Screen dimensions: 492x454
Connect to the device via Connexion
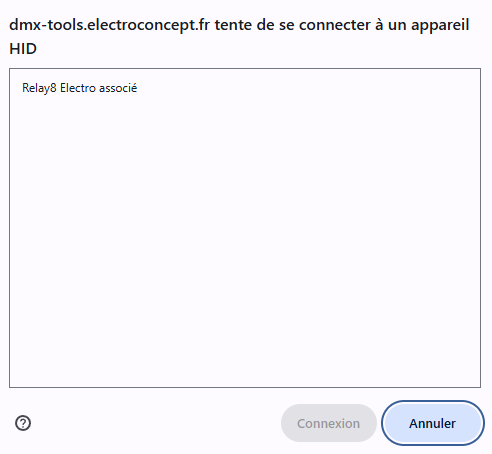[329, 423]
